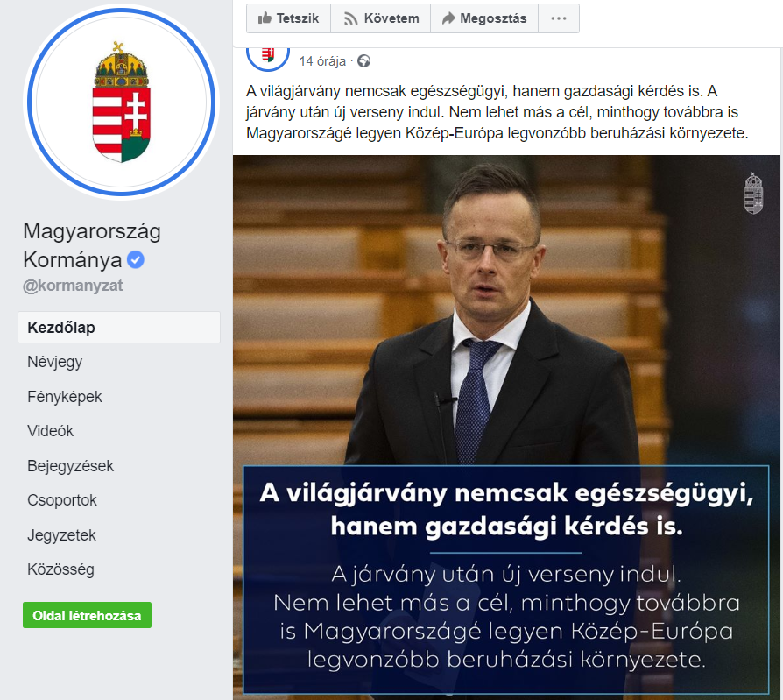The image size is (783, 700).
Task: Open the large coat of arms profile picture
Action: point(122,103)
